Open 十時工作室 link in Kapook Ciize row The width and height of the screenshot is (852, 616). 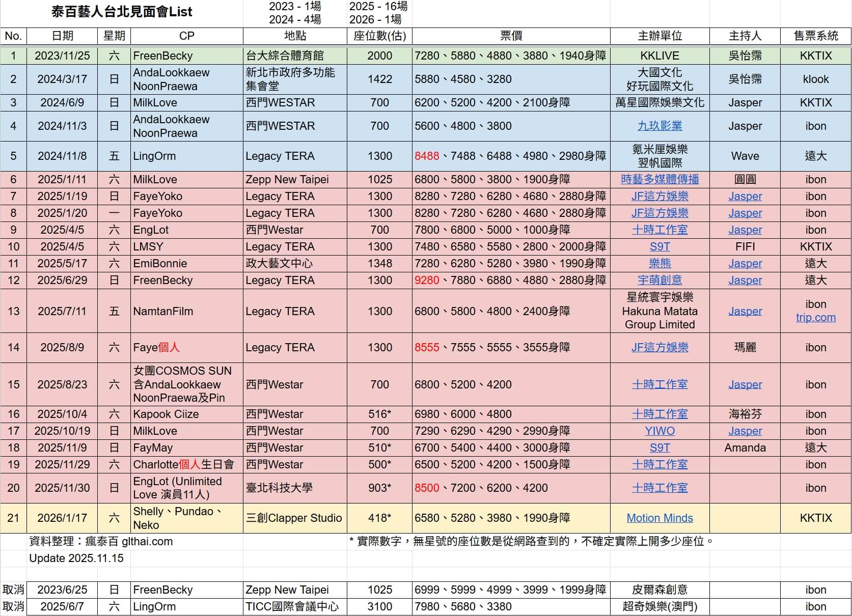(x=659, y=414)
